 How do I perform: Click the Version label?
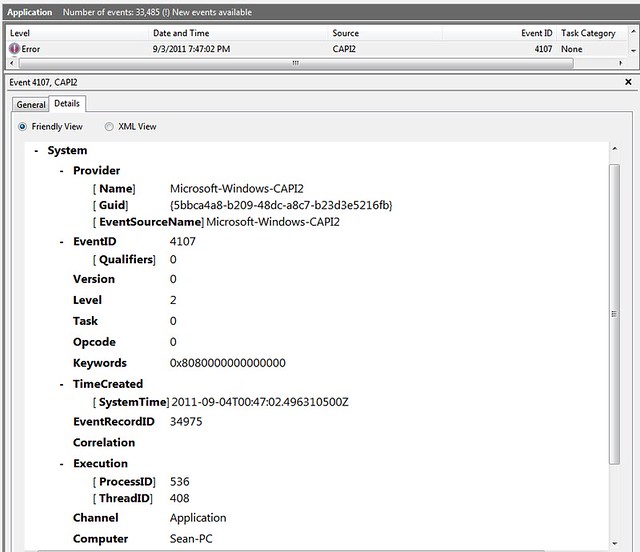94,279
